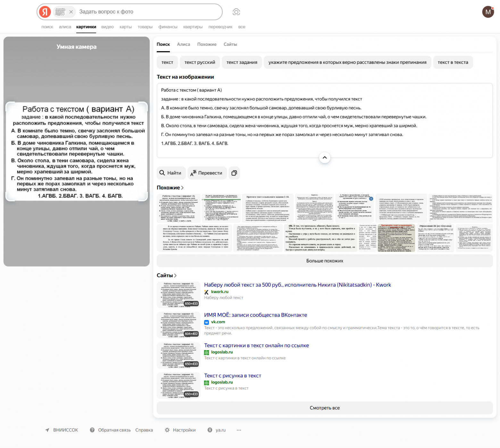Screen dimensions: 500x448
Task: Open the переводчик section in top navigation
Action: click(x=221, y=27)
